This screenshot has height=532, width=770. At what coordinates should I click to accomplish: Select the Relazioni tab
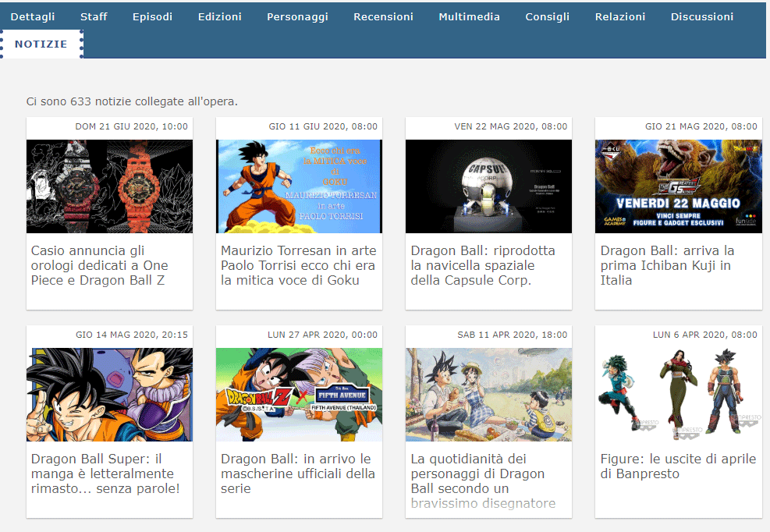coord(619,16)
